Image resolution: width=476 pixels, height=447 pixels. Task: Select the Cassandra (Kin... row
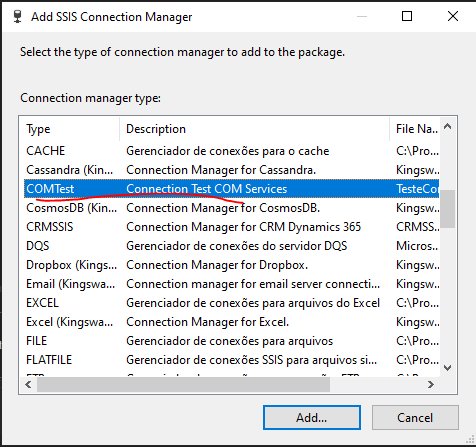click(x=231, y=170)
